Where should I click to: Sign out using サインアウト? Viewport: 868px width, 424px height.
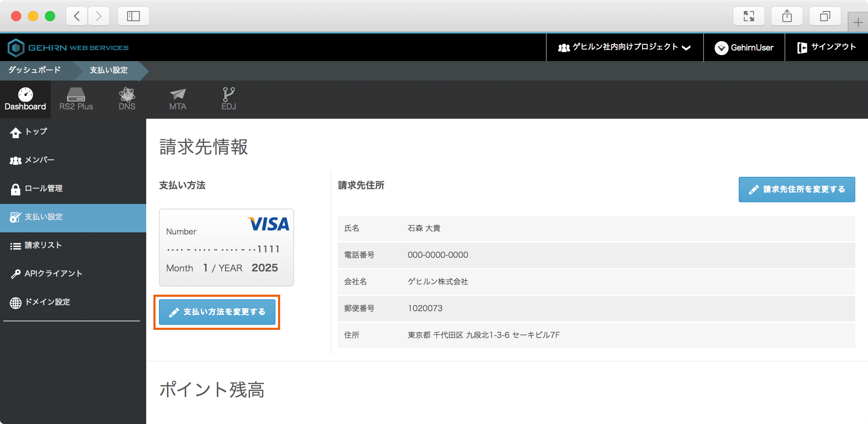[826, 47]
